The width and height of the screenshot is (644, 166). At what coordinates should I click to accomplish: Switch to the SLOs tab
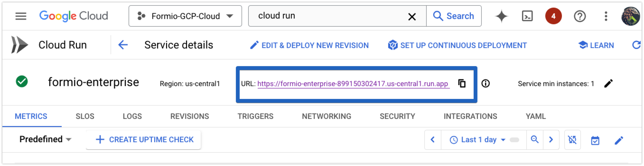tap(85, 116)
